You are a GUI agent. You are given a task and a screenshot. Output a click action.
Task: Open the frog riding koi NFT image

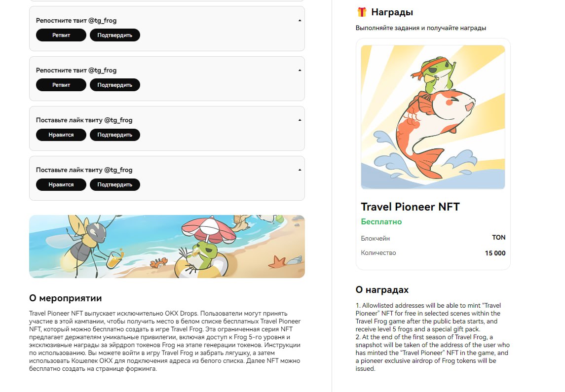tap(433, 117)
